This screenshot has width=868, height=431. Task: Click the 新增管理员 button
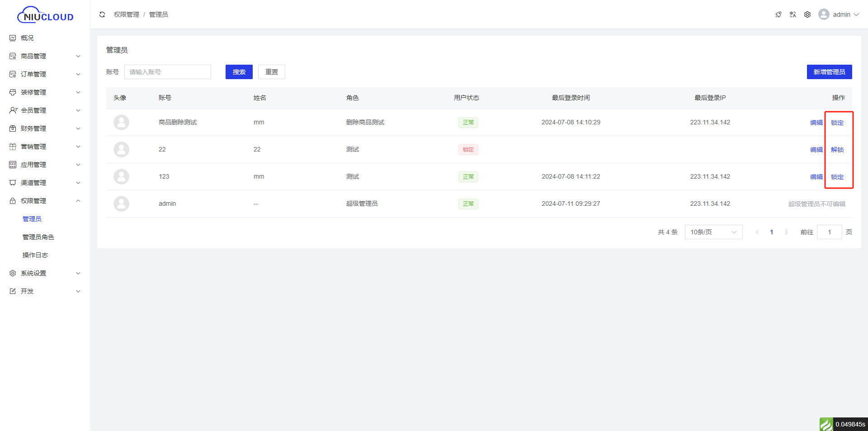click(829, 72)
